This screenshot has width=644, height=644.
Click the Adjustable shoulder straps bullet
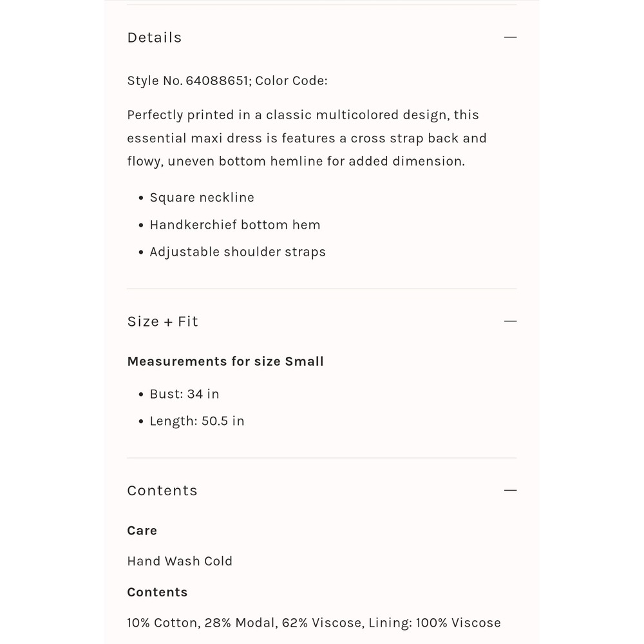238,252
